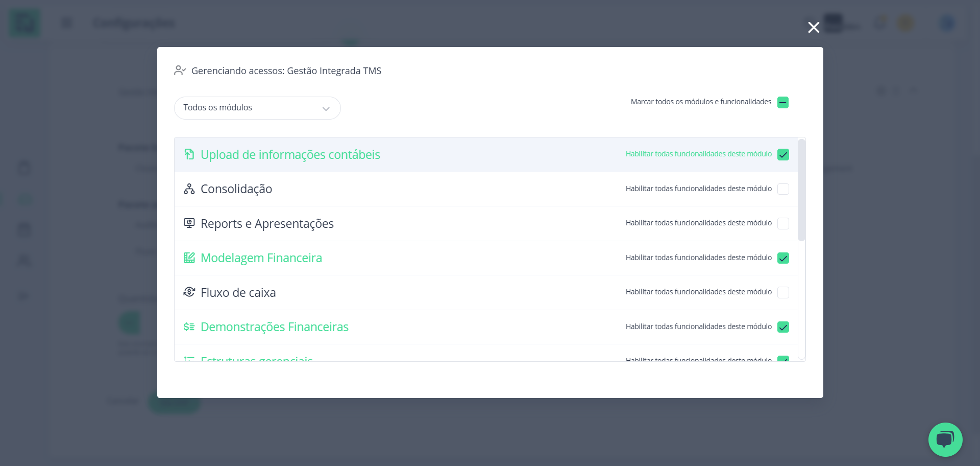This screenshot has height=466, width=980.
Task: Click Habilitar todas funcionalidades label for Upload
Action: 698,154
